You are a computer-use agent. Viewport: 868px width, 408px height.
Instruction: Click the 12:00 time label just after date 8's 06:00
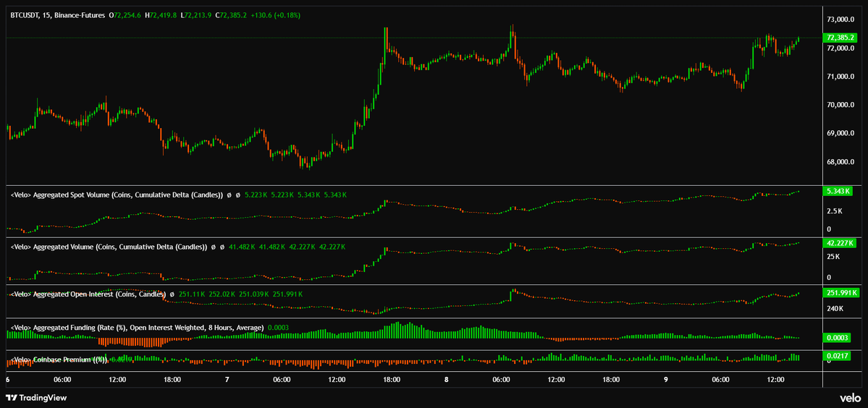[x=556, y=381]
